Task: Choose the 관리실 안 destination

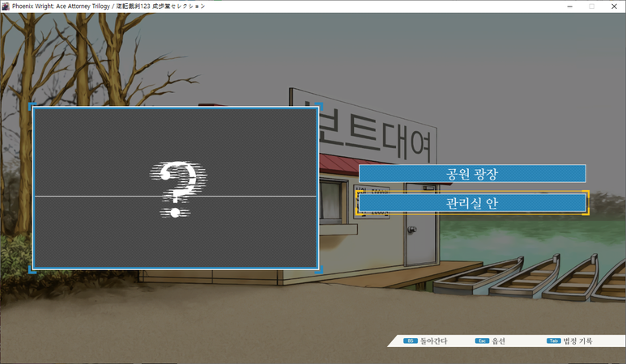Action: (x=472, y=203)
